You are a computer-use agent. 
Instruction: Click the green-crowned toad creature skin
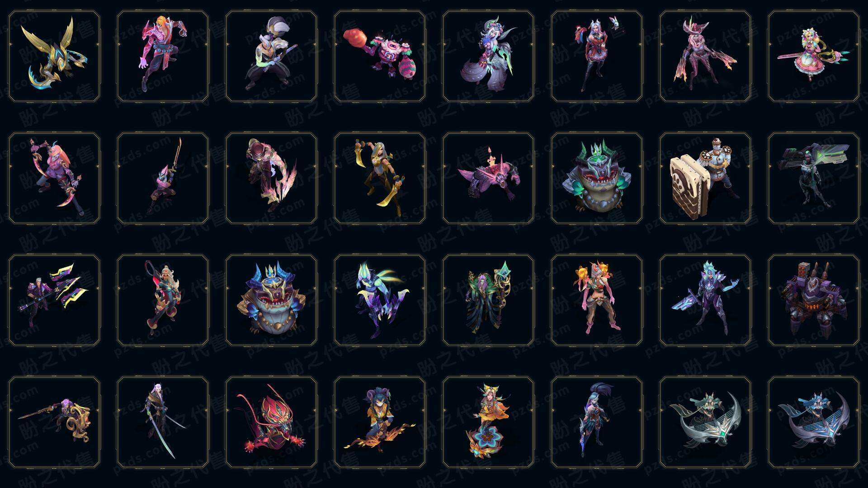coord(597,178)
